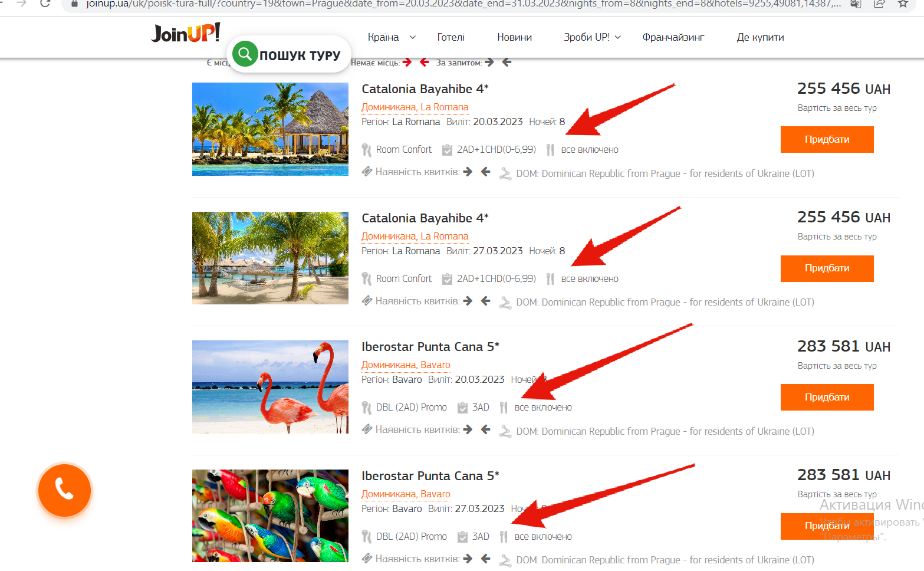Open the Доминикана, Bavaro link, flamingo tour

coord(406,365)
